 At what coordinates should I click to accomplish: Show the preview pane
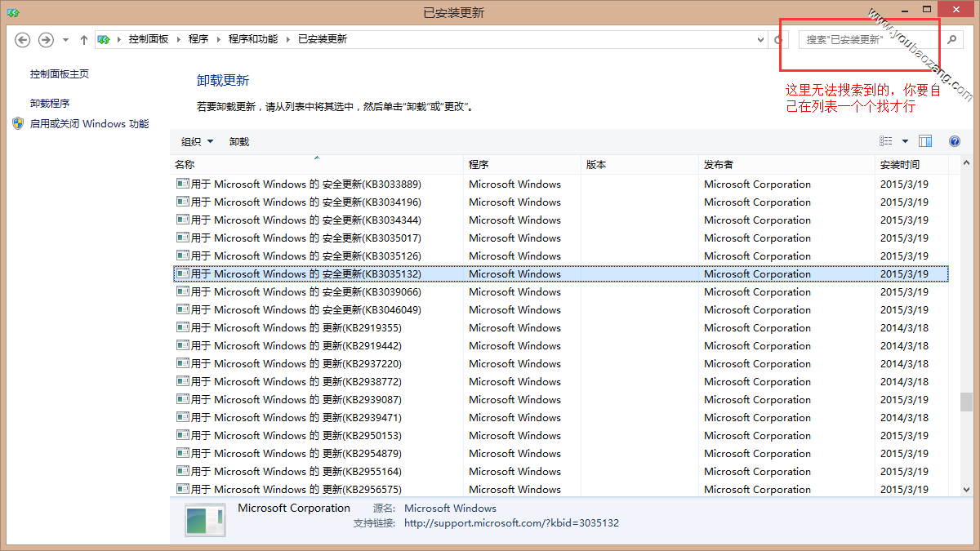(925, 141)
